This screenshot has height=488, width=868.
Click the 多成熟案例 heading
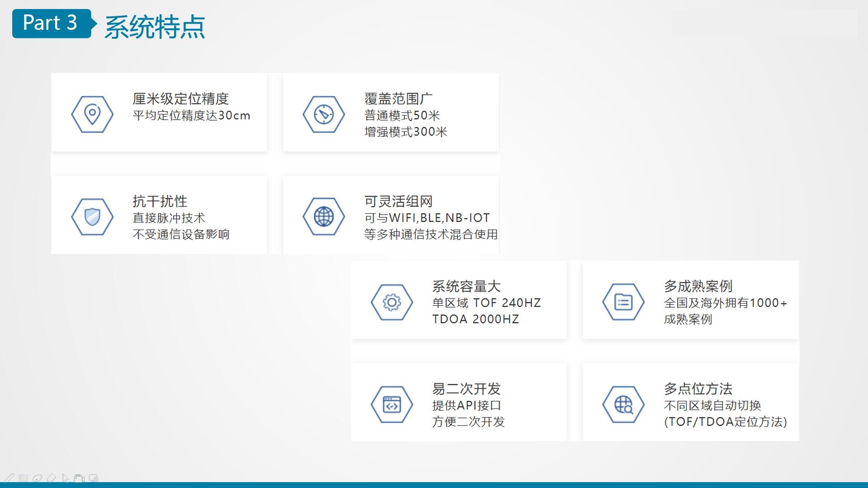pos(698,286)
